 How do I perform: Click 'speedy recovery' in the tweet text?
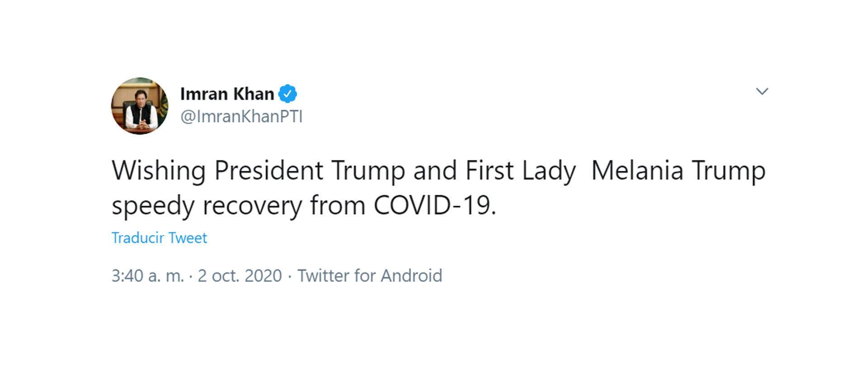[207, 206]
